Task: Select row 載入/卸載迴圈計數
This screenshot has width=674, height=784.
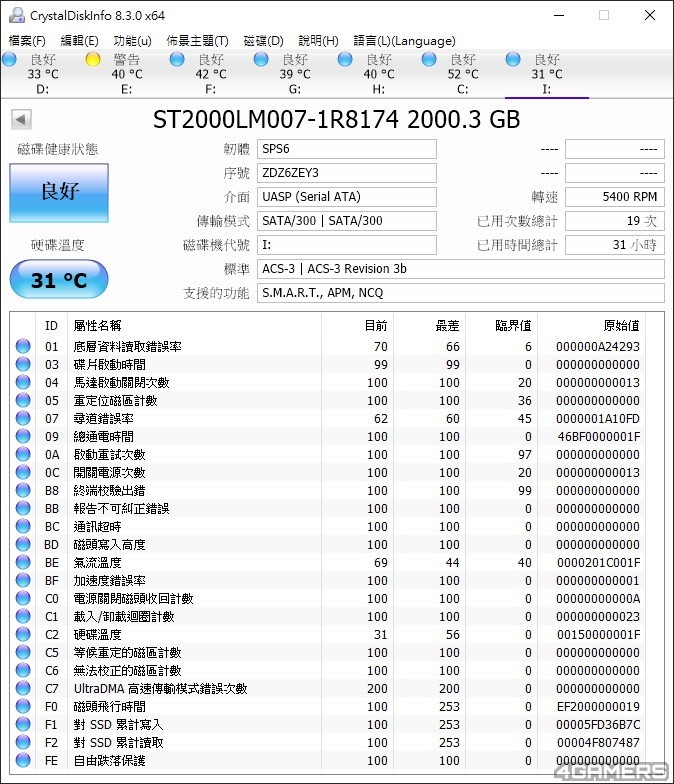Action: pyautogui.click(x=330, y=616)
